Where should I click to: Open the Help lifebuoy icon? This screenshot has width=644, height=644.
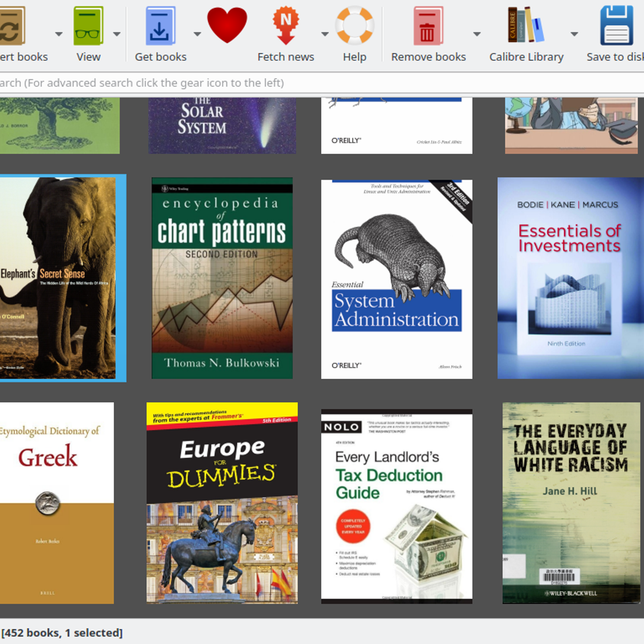[355, 25]
